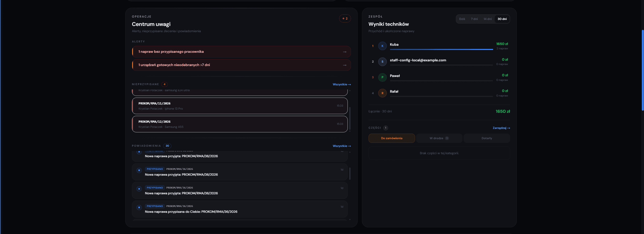Click blue dot beside 'przypisana do Ciebie' notification
The width and height of the screenshot is (644, 234).
pyautogui.click(x=139, y=207)
